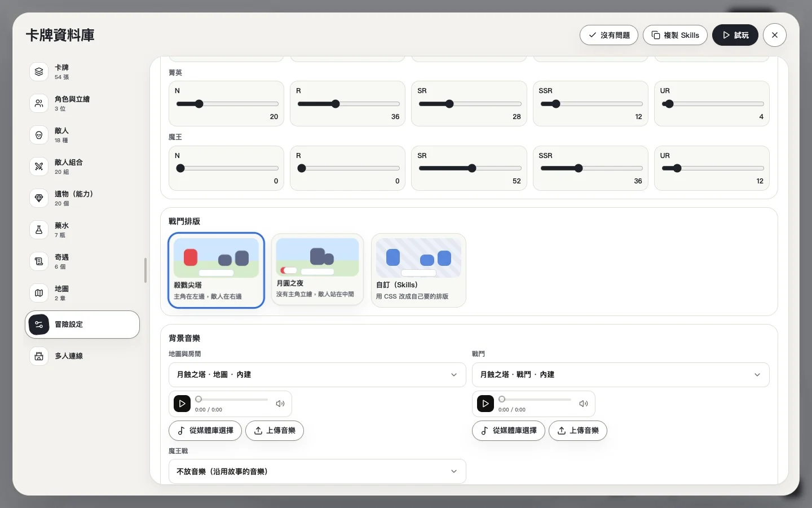The height and width of the screenshot is (508, 812).
Task: Adjust the 菁英 SR slider at 28
Action: coord(470,104)
